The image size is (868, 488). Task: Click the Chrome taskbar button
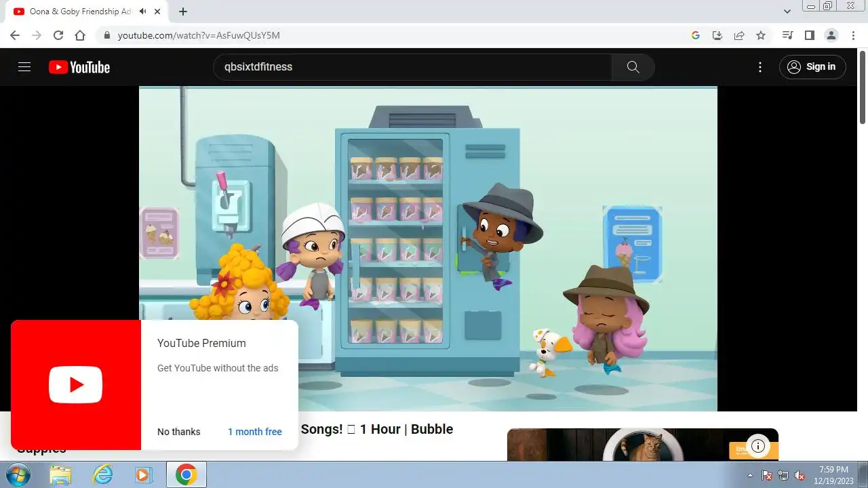[186, 474]
